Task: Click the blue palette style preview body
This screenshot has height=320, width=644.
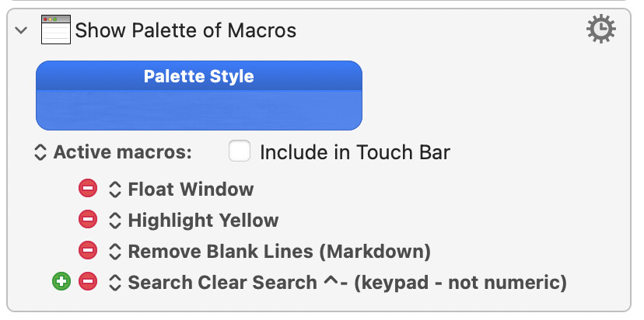Action: coord(198,110)
